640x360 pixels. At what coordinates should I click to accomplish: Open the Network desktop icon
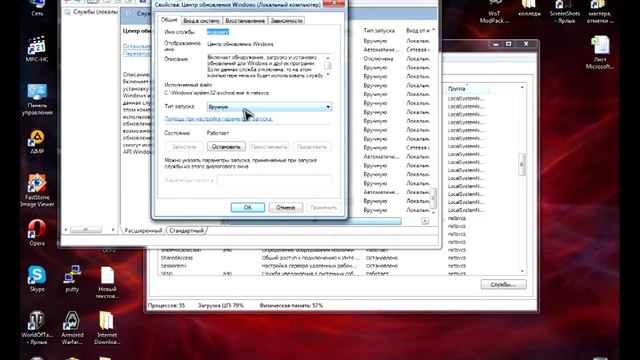37,8
